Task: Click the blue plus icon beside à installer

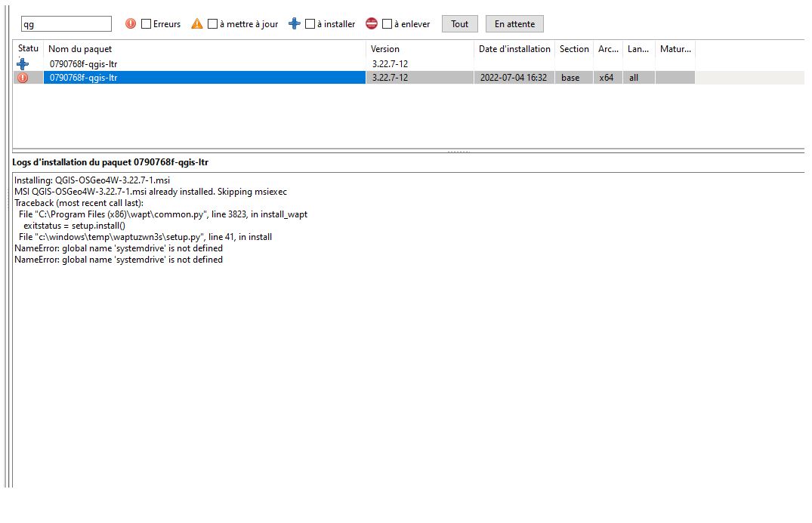Action: [294, 23]
